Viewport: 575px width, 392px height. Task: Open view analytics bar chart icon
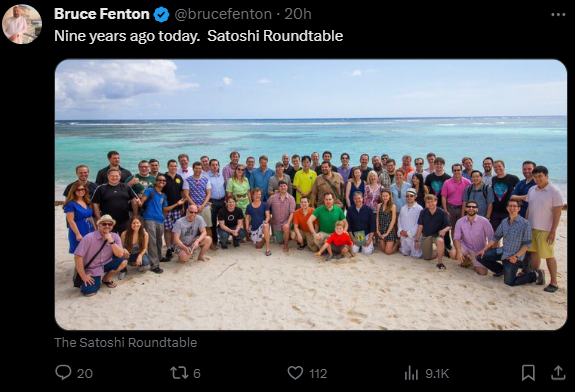411,373
